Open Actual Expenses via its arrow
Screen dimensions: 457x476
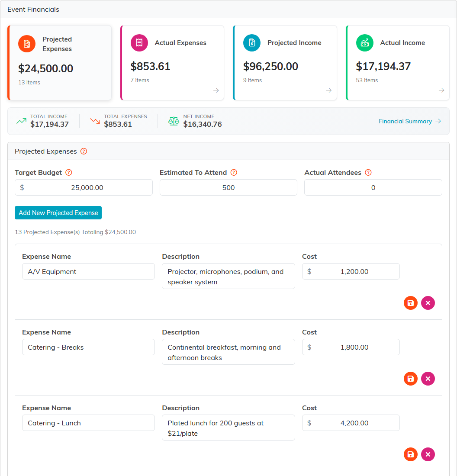(216, 90)
